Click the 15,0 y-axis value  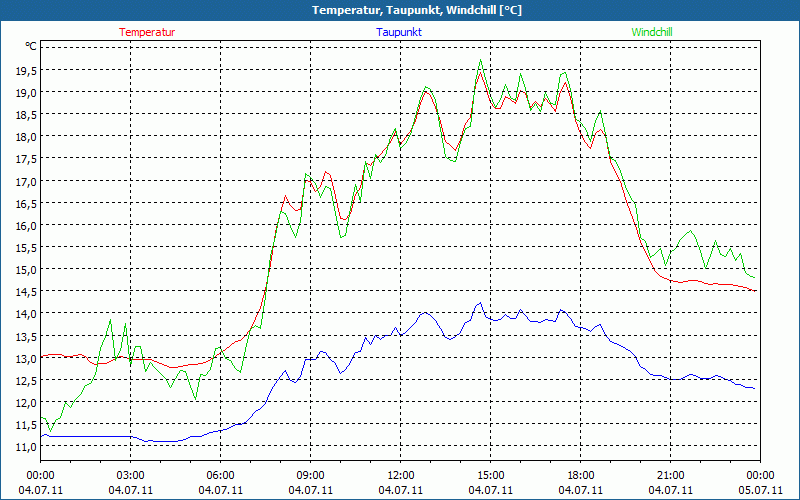point(26,269)
